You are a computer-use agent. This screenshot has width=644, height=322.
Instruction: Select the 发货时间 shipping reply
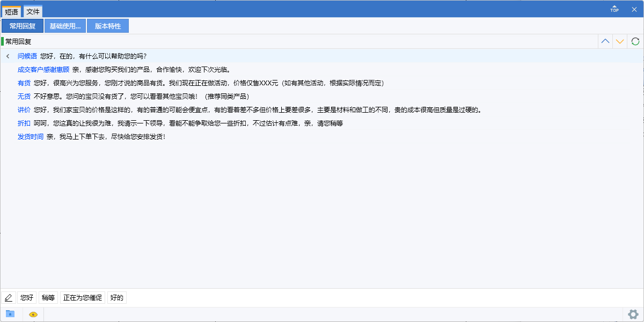click(30, 136)
